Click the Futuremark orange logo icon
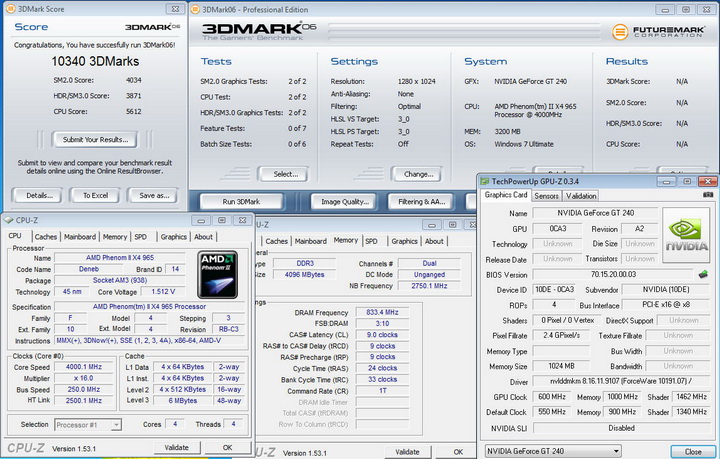This screenshot has width=720, height=459. (x=619, y=32)
